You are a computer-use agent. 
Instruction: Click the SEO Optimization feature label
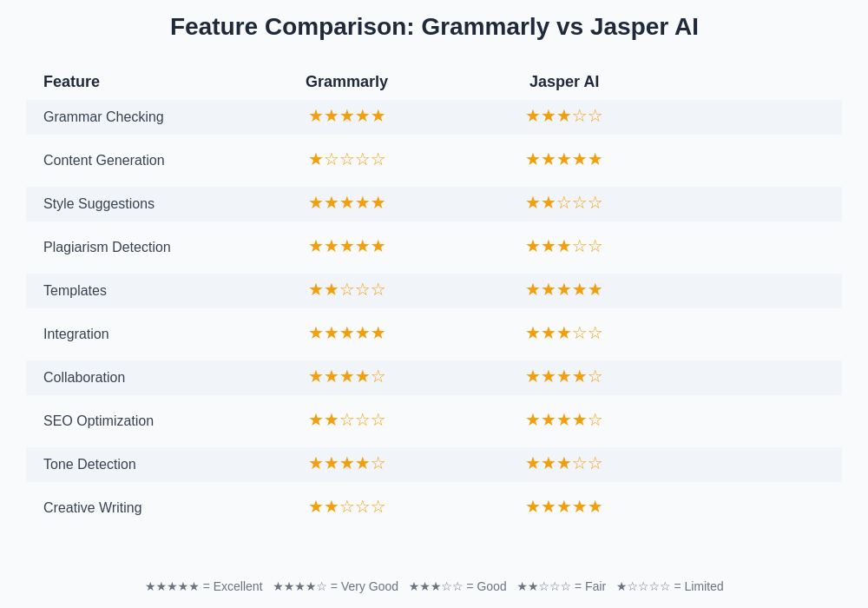(98, 421)
